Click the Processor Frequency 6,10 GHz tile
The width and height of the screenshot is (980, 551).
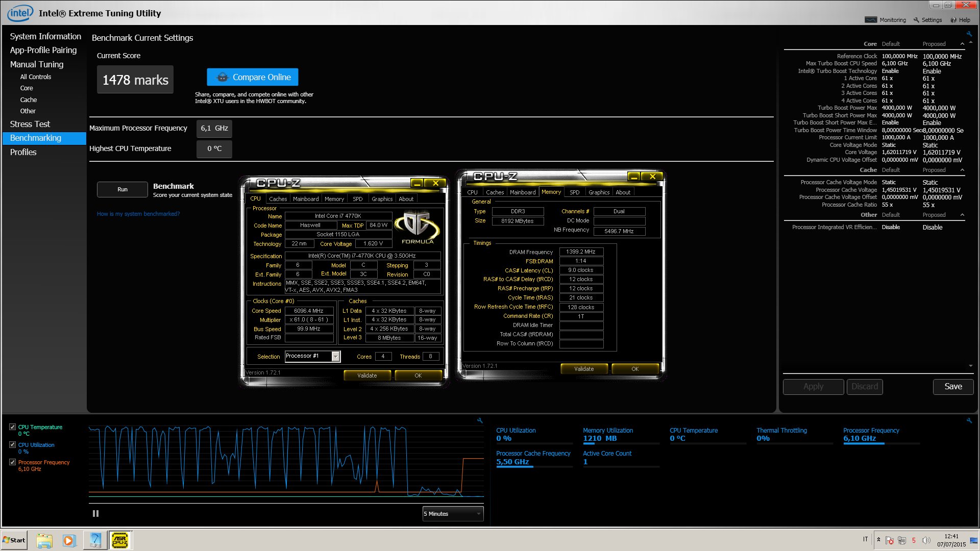(x=881, y=435)
